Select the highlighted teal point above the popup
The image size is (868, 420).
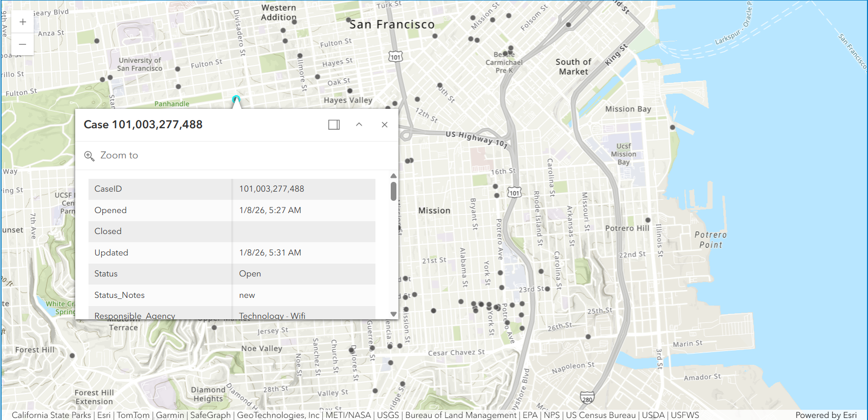pyautogui.click(x=236, y=99)
